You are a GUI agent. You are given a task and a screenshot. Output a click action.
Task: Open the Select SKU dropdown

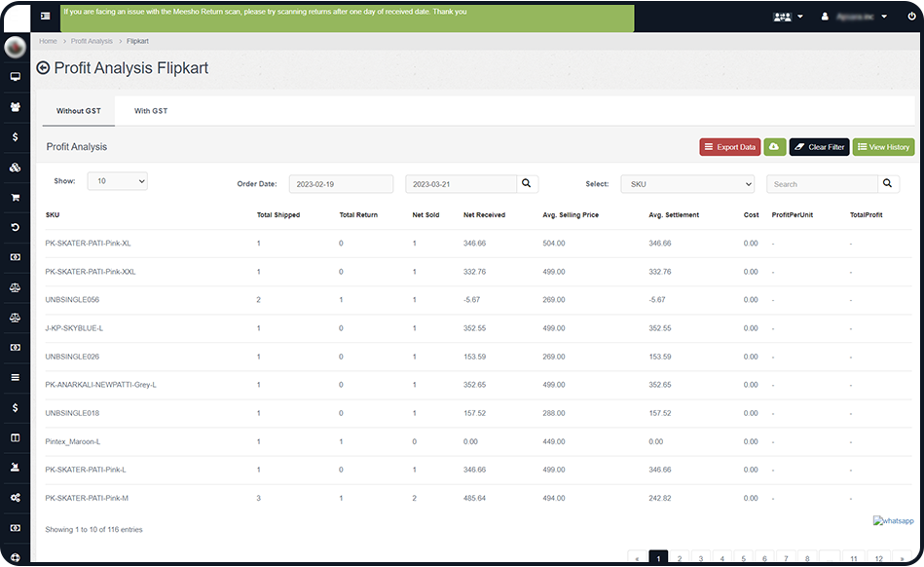pyautogui.click(x=687, y=184)
